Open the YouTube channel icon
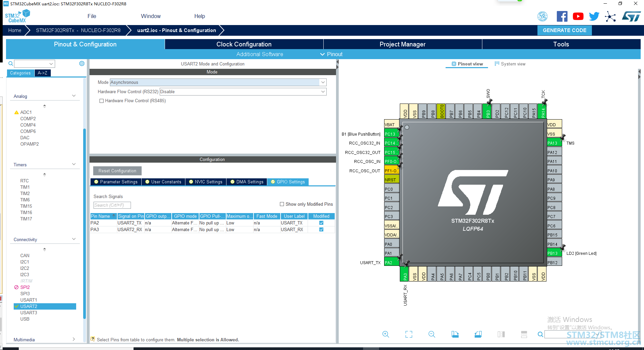This screenshot has height=350, width=644. 578,16
